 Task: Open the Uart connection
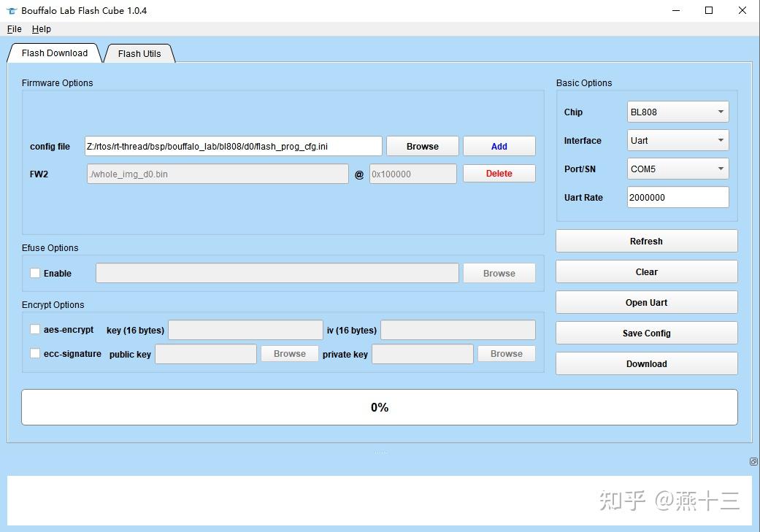645,302
